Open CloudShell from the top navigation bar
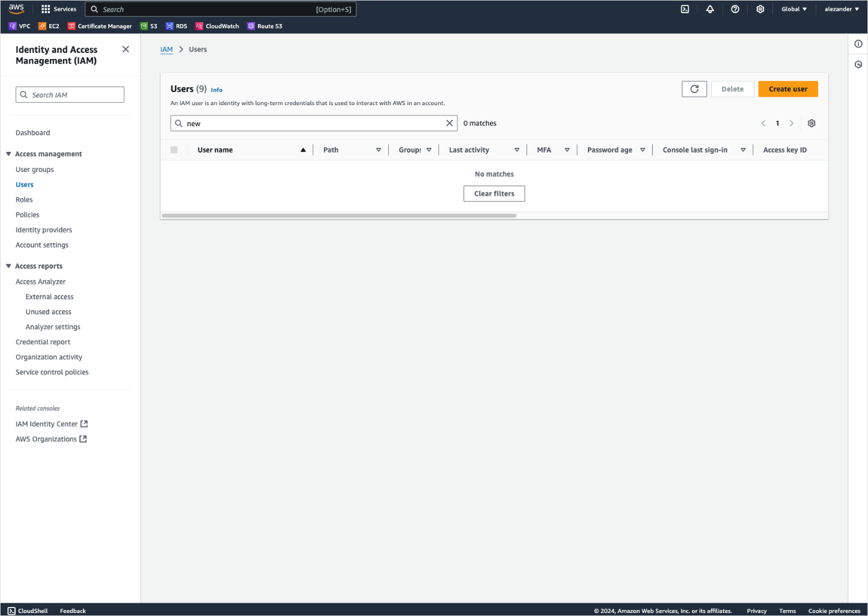This screenshot has height=616, width=868. 685,9
